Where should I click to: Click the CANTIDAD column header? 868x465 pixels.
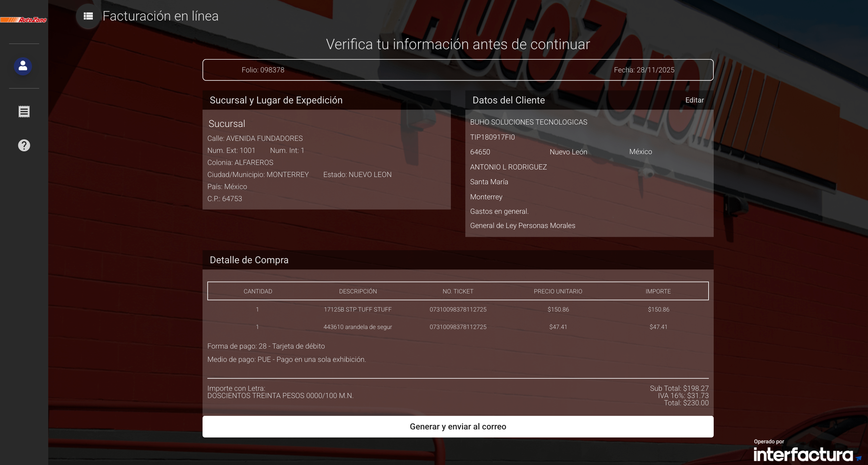[x=258, y=291]
